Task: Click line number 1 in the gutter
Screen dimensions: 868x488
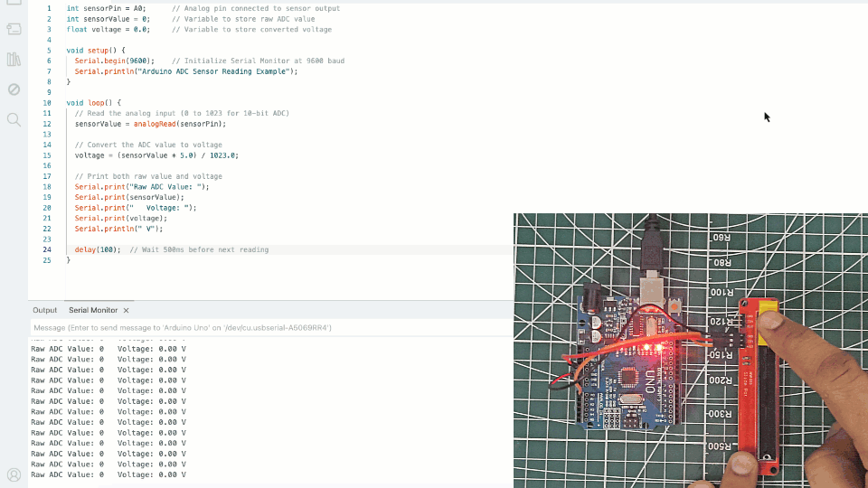Action: (x=49, y=8)
